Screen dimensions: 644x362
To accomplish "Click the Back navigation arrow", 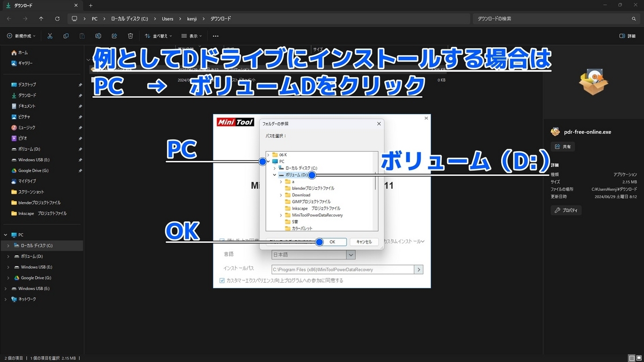I will pyautogui.click(x=9, y=18).
